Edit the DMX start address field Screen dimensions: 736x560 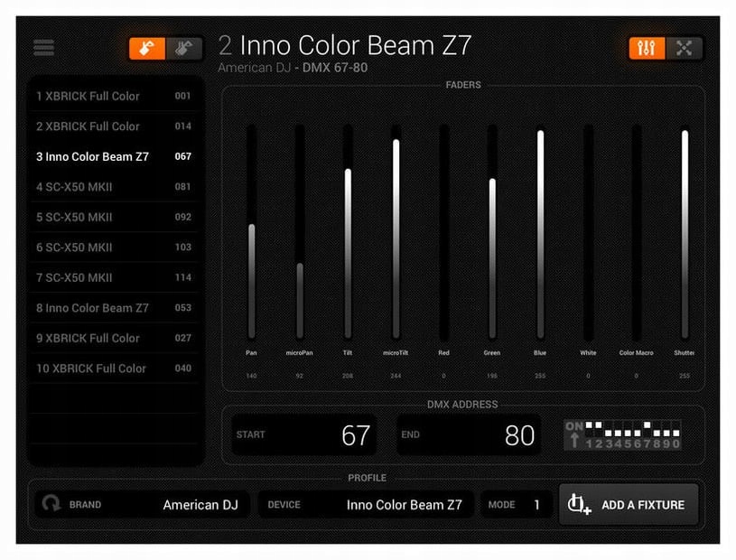[x=304, y=435]
